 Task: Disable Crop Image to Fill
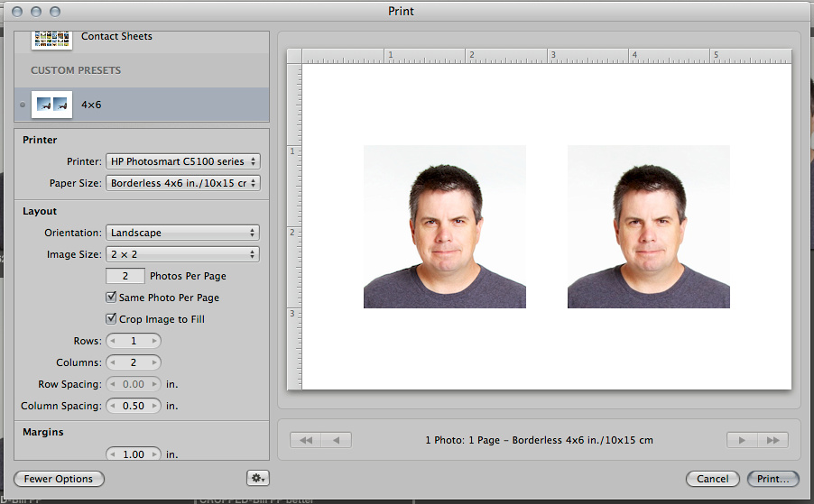[x=112, y=319]
